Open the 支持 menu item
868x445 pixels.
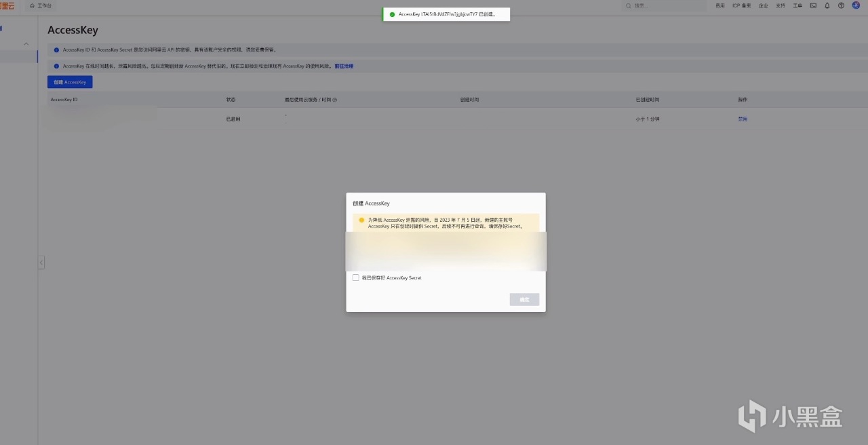(781, 5)
